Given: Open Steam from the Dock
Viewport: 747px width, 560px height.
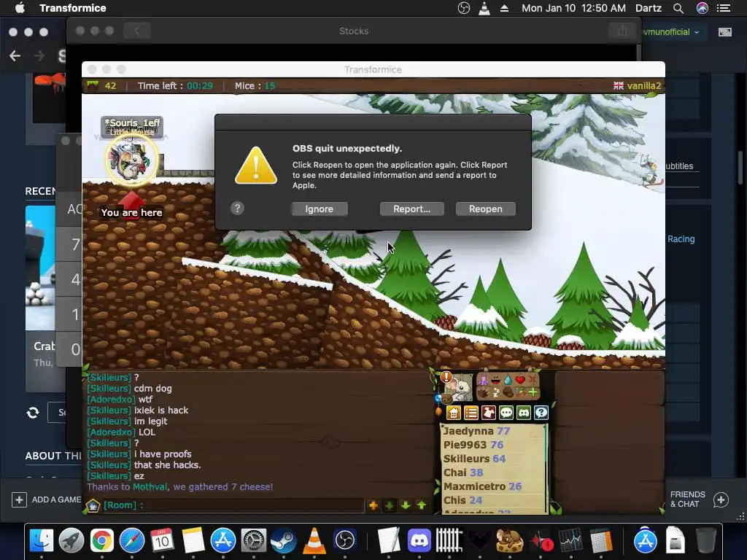Looking at the screenshot, I should [283, 540].
